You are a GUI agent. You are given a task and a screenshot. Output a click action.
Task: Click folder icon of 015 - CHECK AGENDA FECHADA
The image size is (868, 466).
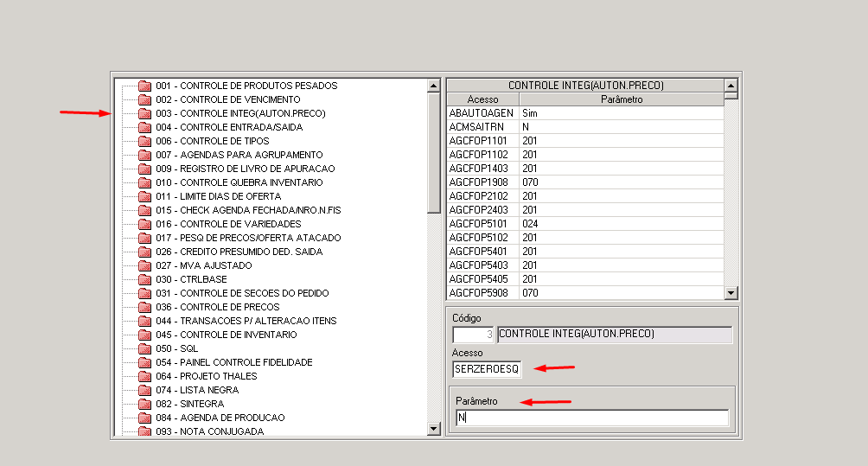pos(144,210)
